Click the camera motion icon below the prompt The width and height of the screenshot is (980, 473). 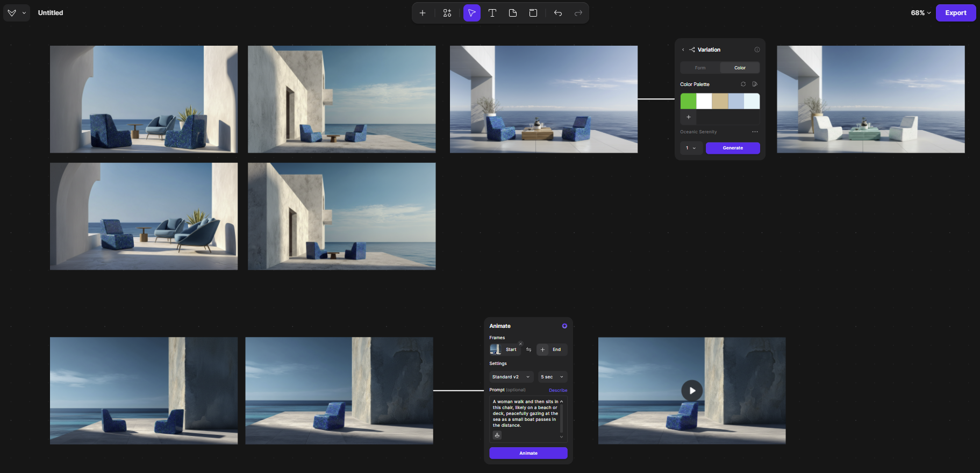[497, 435]
